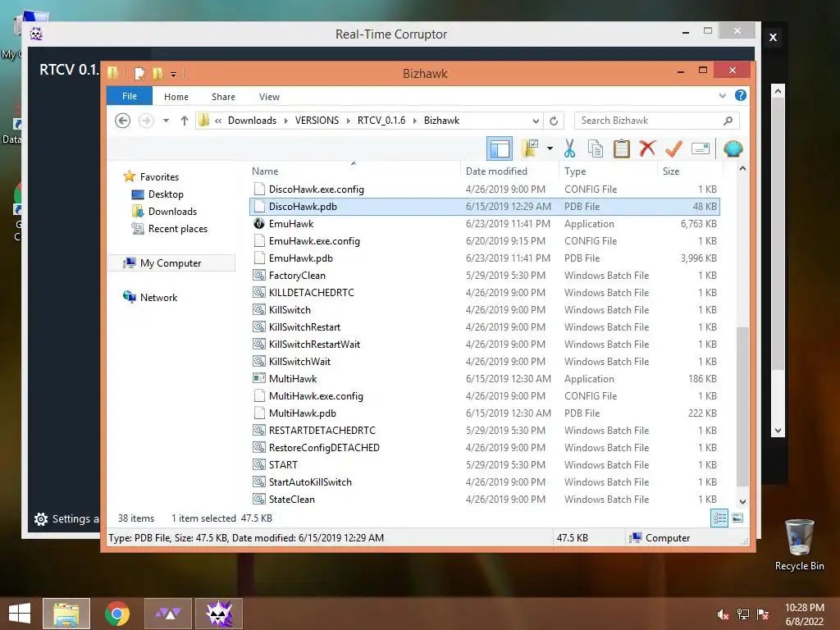
Task: Open the Share ribbon tab
Action: (223, 97)
